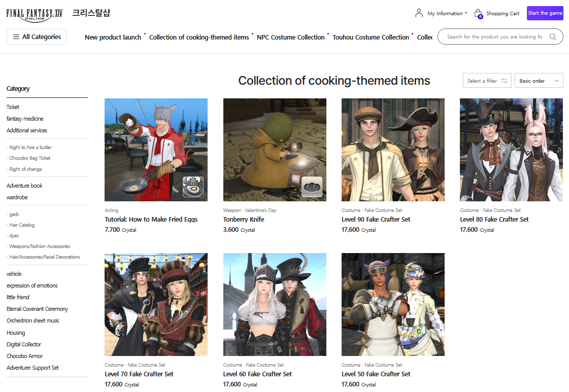Click the search magnifier icon

click(x=553, y=37)
